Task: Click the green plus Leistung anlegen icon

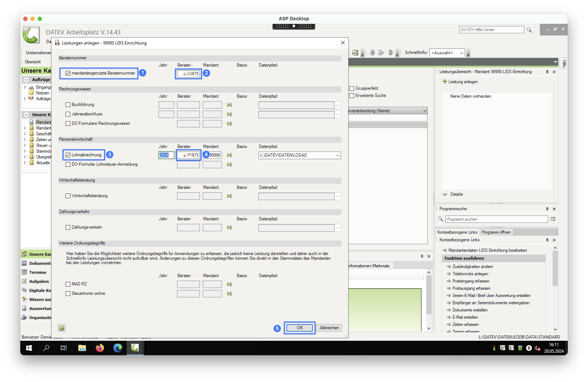Action: 445,82
